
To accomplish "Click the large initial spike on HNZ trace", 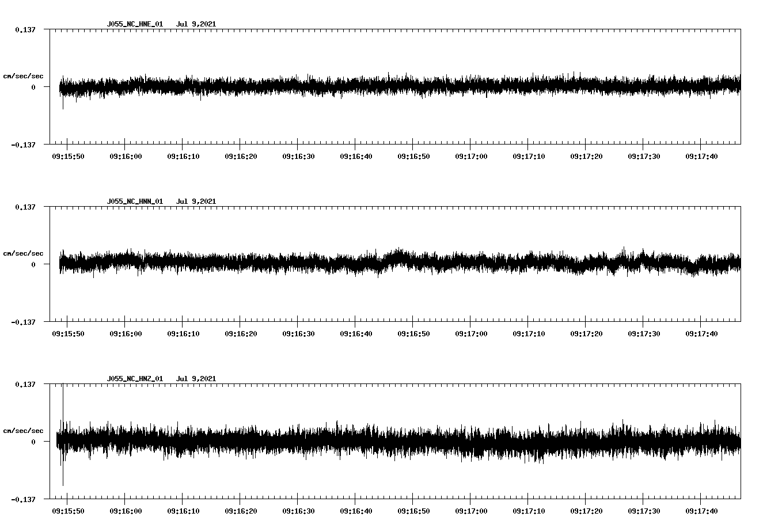I will tap(63, 435).
